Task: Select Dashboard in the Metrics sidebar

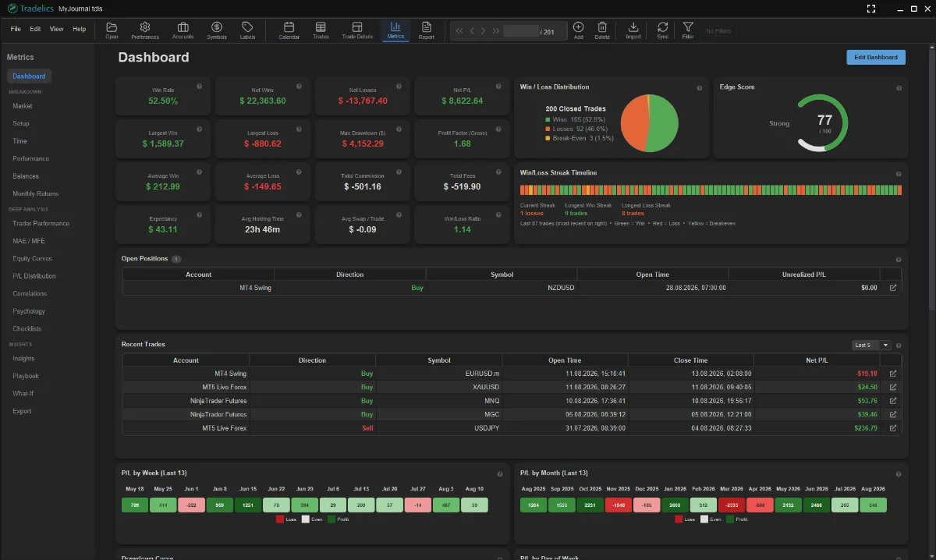Action: coord(29,76)
